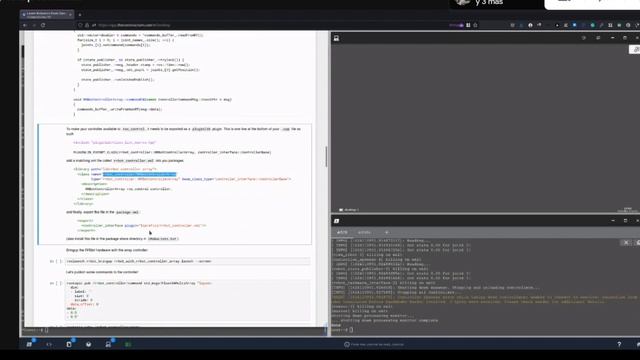This screenshot has width=640, height=360.
Task: Click the icon in the simulation panel header
Action: 336,38
